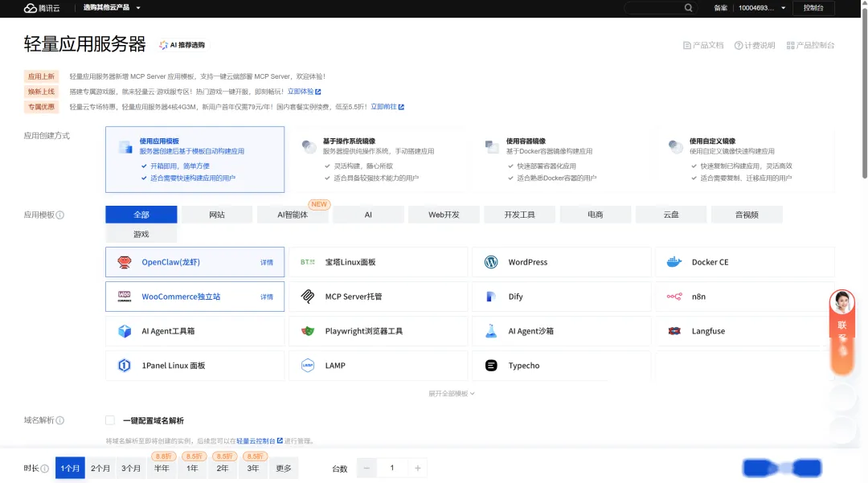The height and width of the screenshot is (483, 868).
Task: Select the 1个月 duration option
Action: point(70,468)
